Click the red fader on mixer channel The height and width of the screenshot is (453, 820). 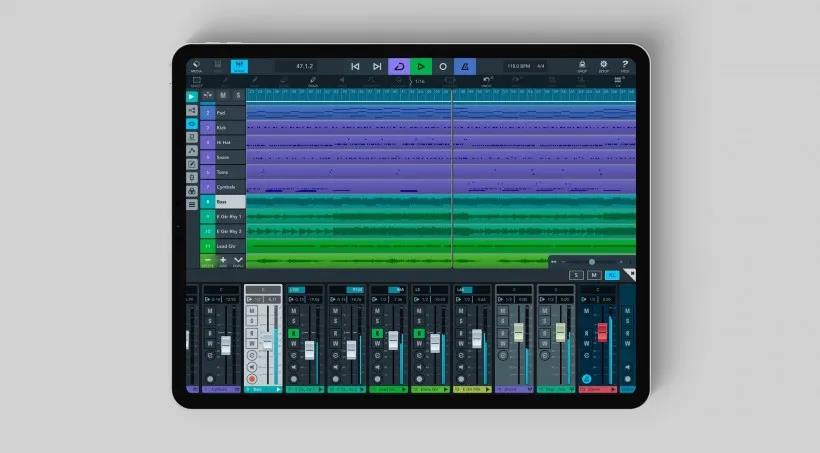(x=602, y=331)
